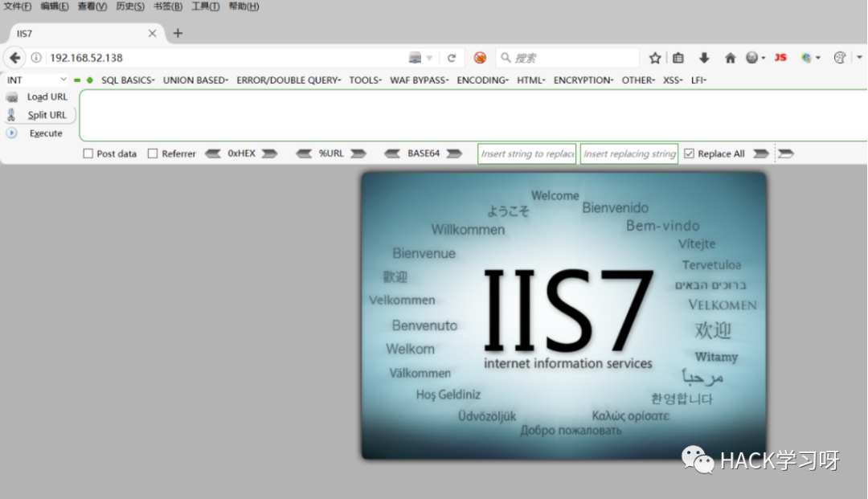The width and height of the screenshot is (868, 499).
Task: Click the Split URL icon
Action: (11, 115)
